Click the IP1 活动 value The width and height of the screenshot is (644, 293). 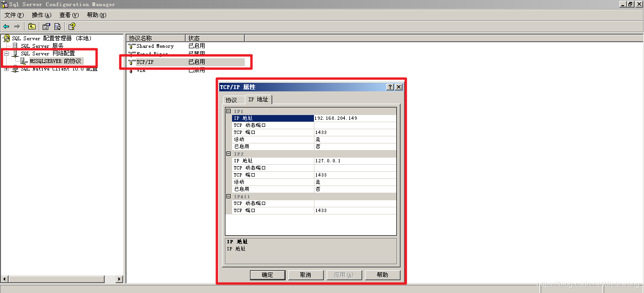(355, 140)
